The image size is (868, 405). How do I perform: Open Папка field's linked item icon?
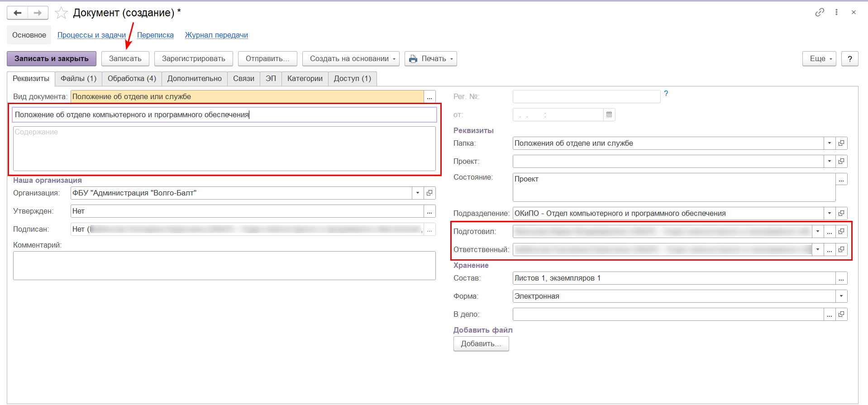(x=841, y=143)
